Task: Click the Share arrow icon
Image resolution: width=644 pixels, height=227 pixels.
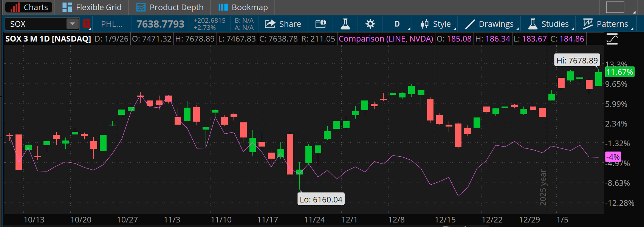Action: point(270,24)
